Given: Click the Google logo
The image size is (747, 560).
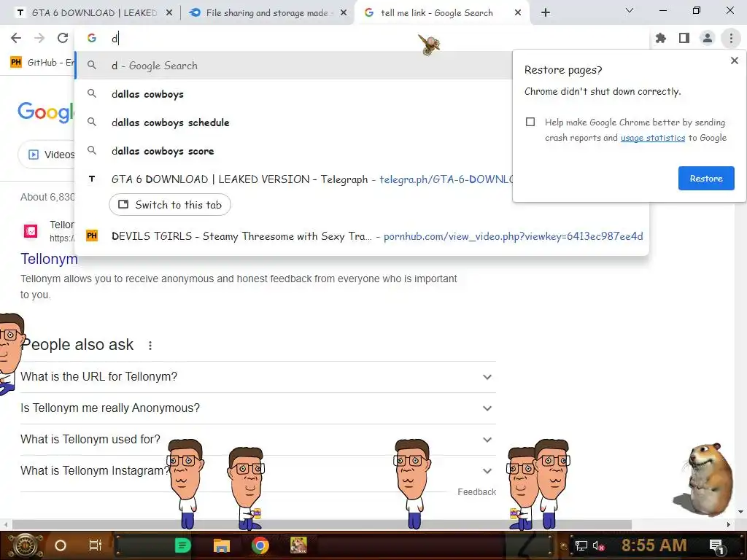Looking at the screenshot, I should (x=46, y=112).
